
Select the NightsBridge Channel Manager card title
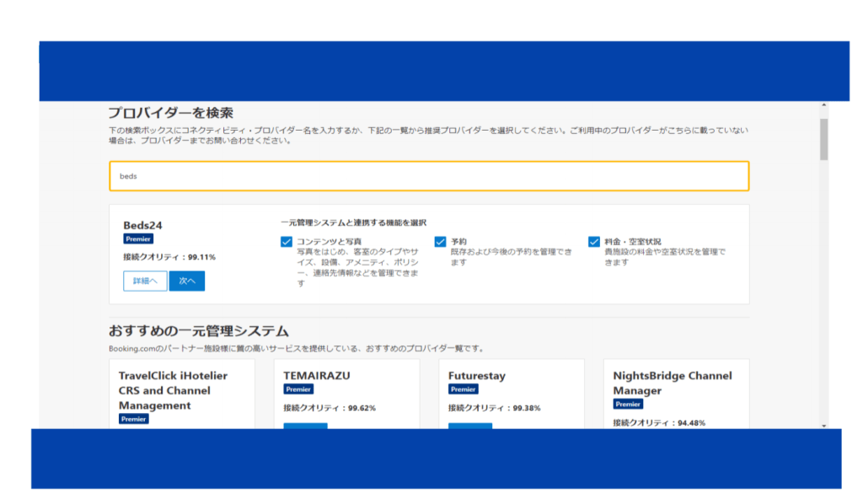(673, 383)
